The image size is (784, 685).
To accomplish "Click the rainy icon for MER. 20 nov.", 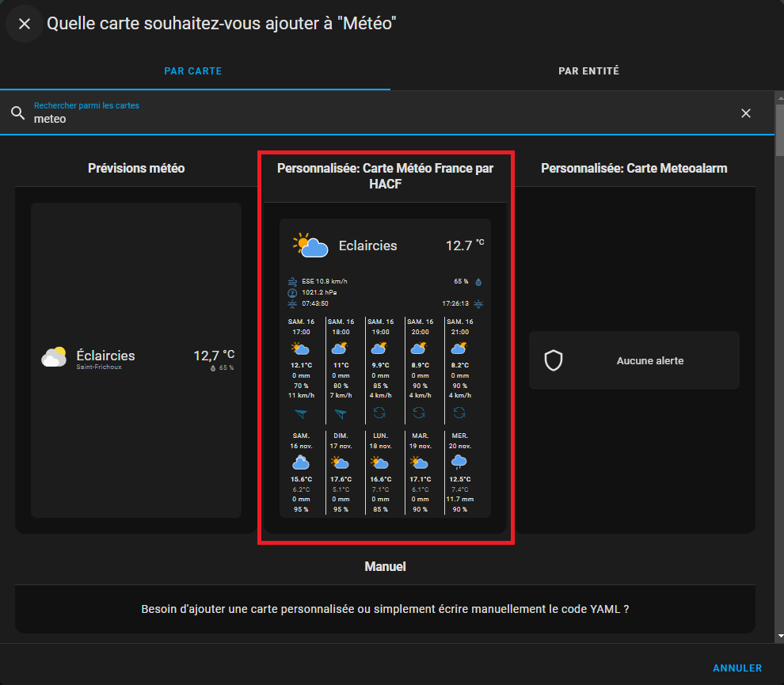I will [x=459, y=462].
